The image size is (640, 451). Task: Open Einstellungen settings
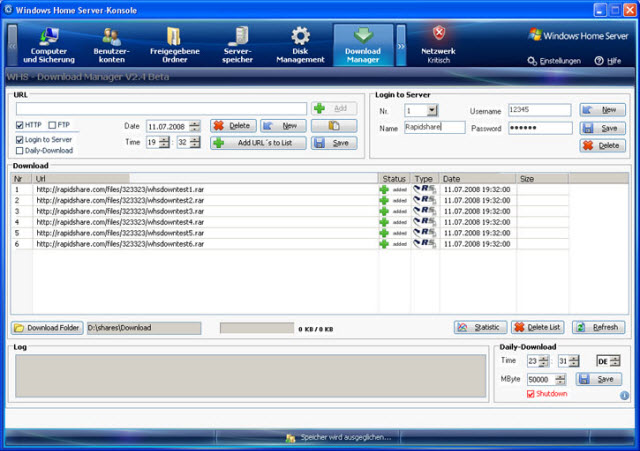[x=554, y=61]
